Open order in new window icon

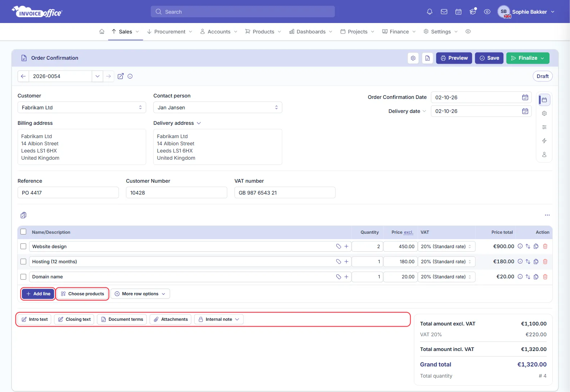(x=121, y=76)
